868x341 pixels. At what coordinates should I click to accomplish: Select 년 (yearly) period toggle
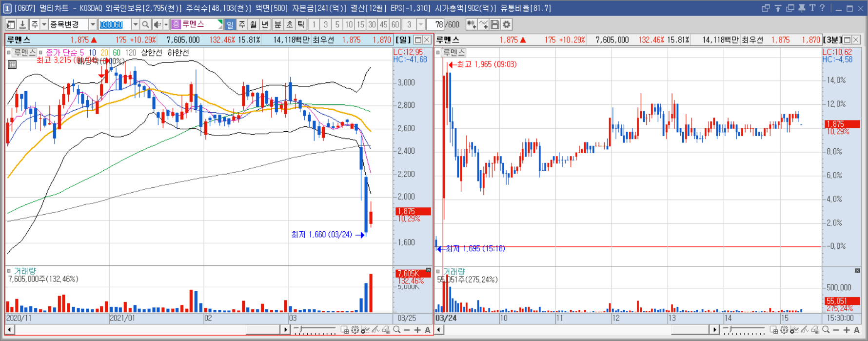point(265,24)
